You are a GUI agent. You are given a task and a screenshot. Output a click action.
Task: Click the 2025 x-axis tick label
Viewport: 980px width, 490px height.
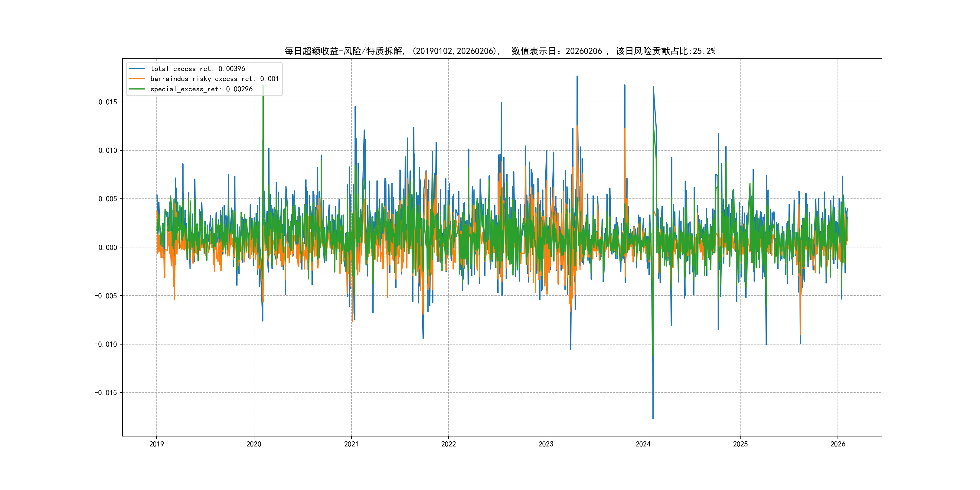pos(740,444)
